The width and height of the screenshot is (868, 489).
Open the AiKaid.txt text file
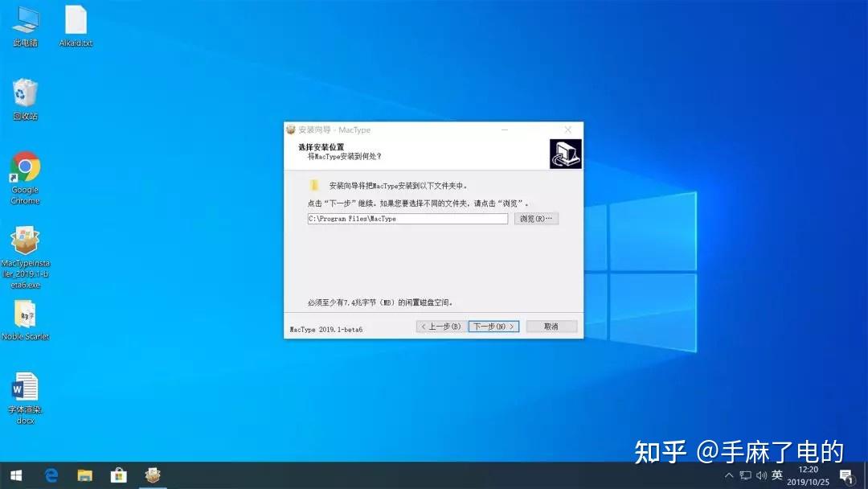[x=76, y=20]
